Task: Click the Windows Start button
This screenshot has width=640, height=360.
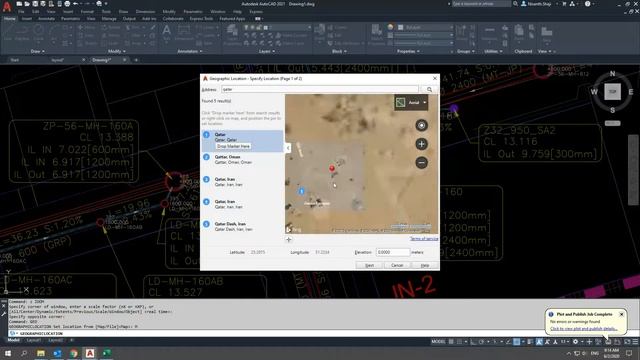Action: [x=8, y=353]
